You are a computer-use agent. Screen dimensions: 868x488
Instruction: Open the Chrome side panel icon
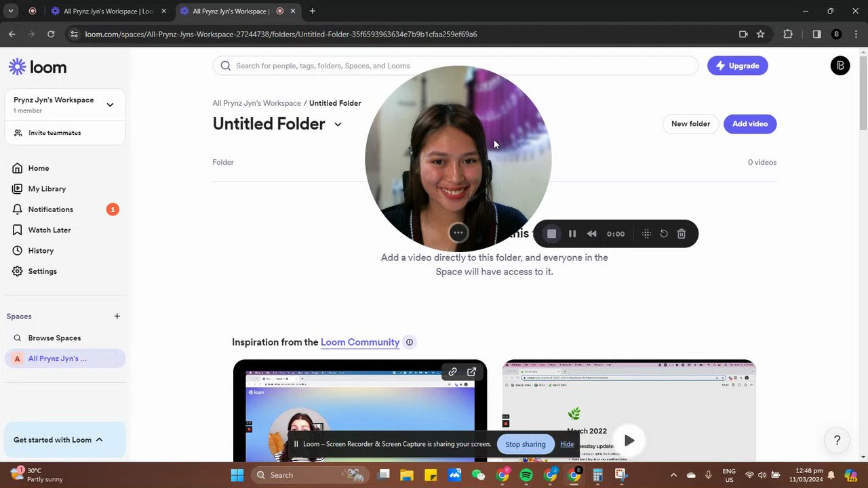[816, 34]
